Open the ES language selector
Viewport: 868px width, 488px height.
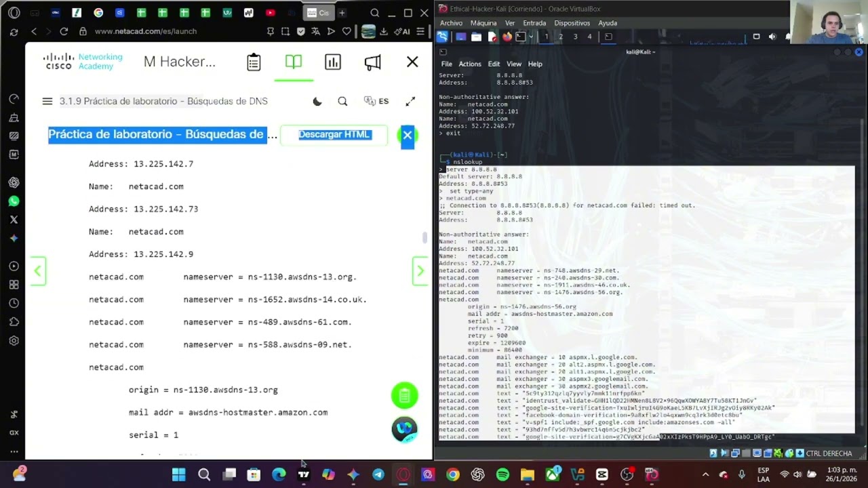point(376,101)
